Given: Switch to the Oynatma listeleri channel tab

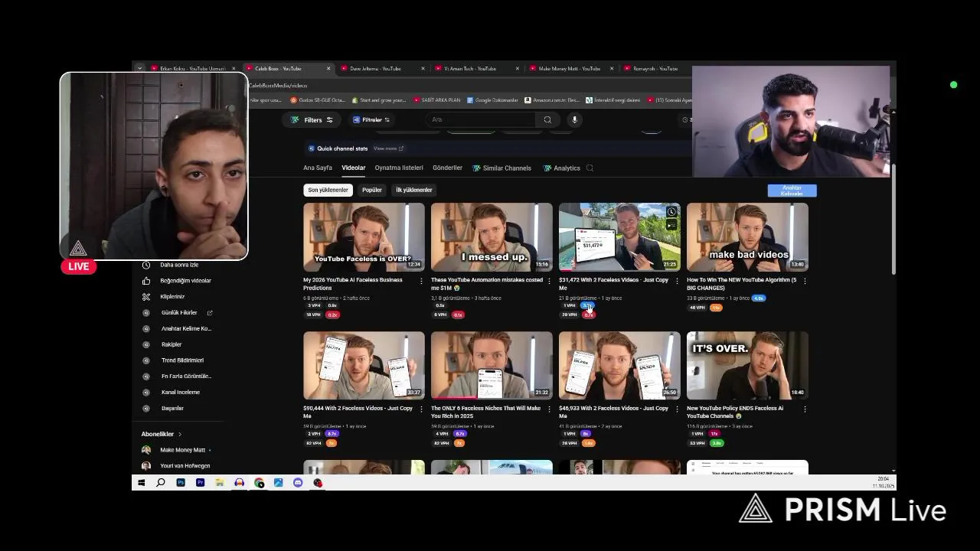Looking at the screenshot, I should (399, 168).
